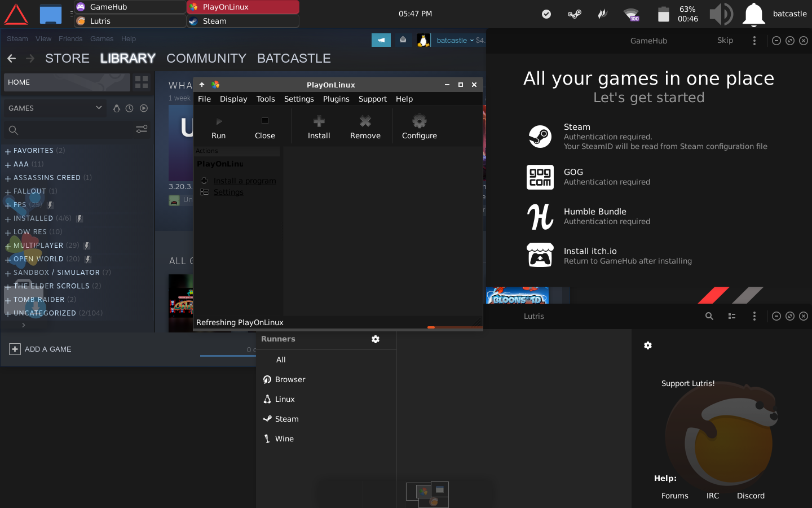Click the Steam logo in GameHub setup list
Image resolution: width=812 pixels, height=508 pixels.
pyautogui.click(x=540, y=137)
